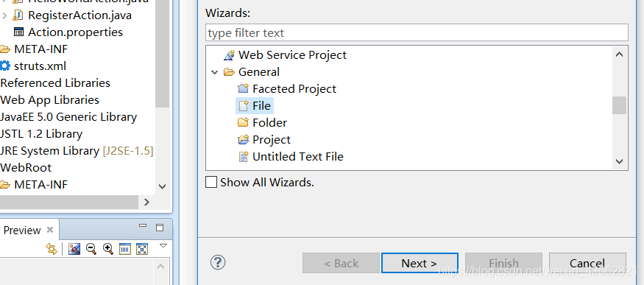Set Preview zoom to 100 percent
The width and height of the screenshot is (644, 285).
point(125,249)
